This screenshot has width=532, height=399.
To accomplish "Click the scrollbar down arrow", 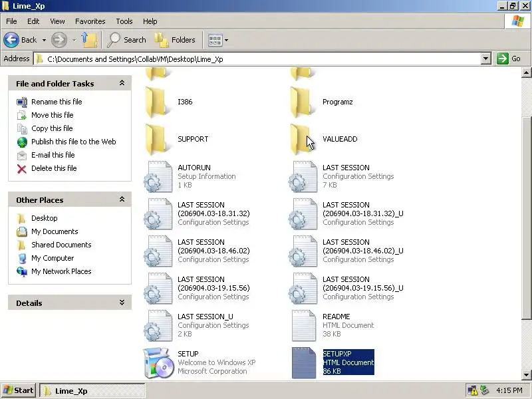I will pos(526,375).
